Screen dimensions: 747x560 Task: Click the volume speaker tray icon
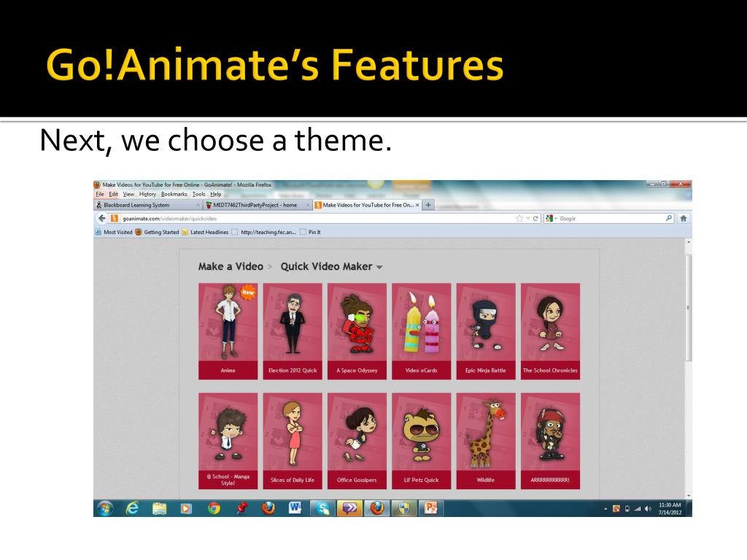pos(648,508)
